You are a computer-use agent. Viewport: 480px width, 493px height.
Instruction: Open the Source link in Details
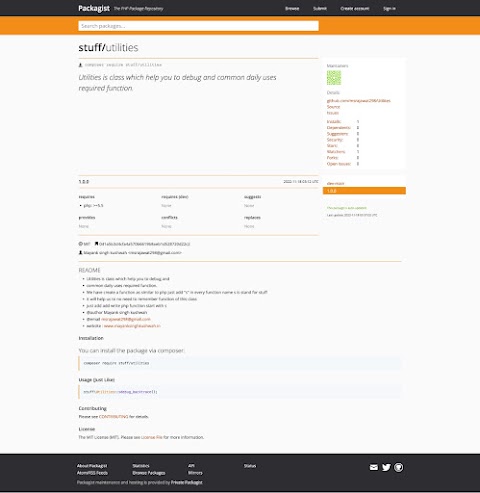(x=333, y=107)
